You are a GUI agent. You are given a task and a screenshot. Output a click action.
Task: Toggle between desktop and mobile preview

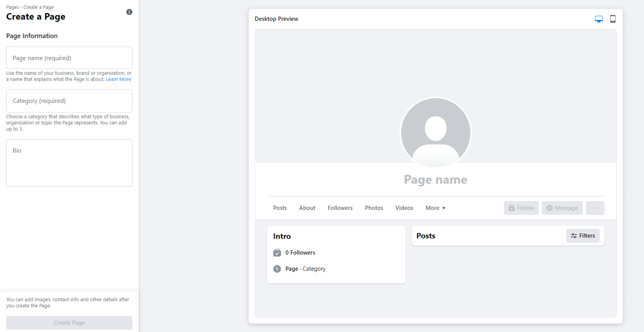[x=613, y=18]
